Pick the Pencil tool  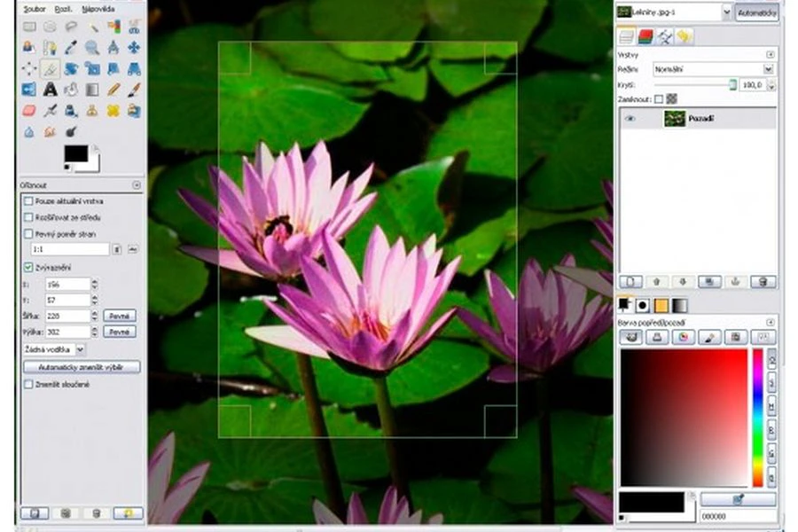[x=113, y=89]
